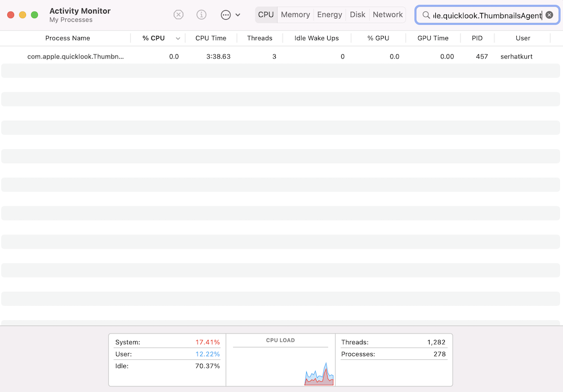Sort by the User column header
Viewport: 563px width, 392px height.
pyautogui.click(x=523, y=38)
